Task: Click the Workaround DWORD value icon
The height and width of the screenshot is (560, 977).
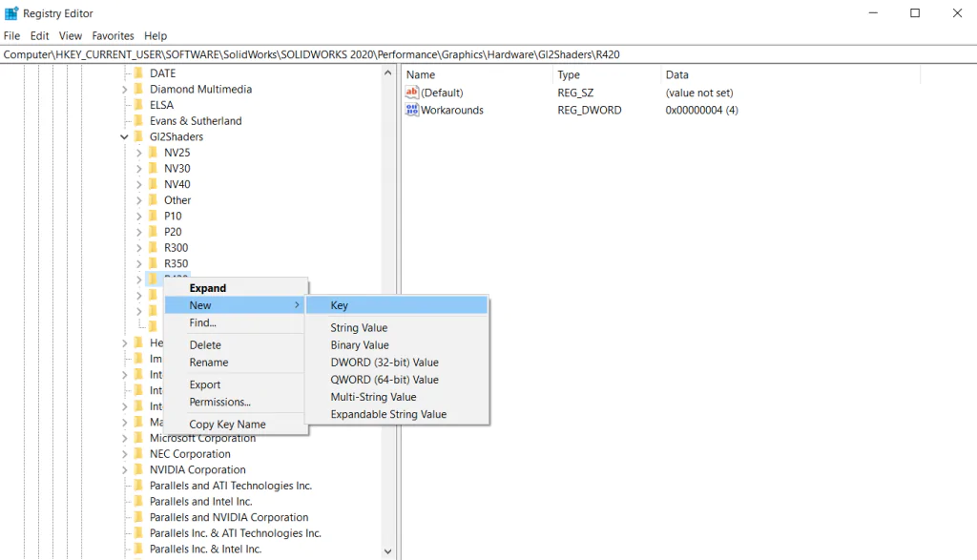Action: pyautogui.click(x=411, y=111)
